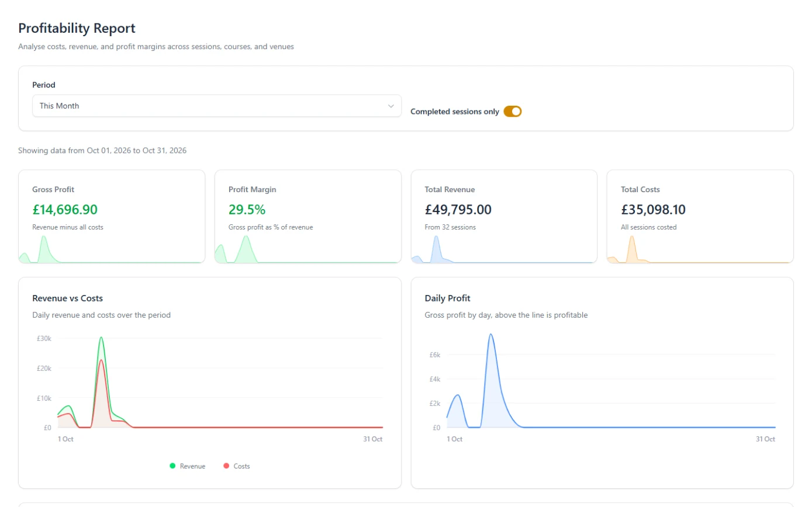Click the Total Costs value £35,098.10
Screen dimensions: 812x507
pos(654,210)
